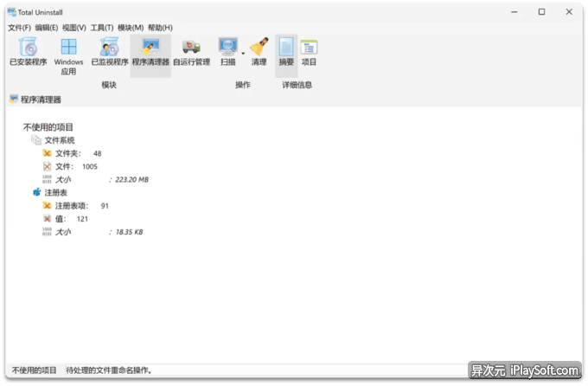Click the 文件系统 tree node

pos(60,140)
